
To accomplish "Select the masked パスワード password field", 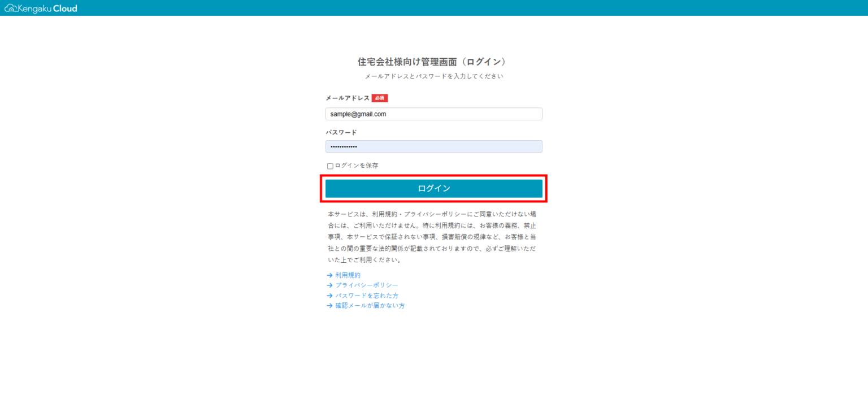I will coord(433,146).
